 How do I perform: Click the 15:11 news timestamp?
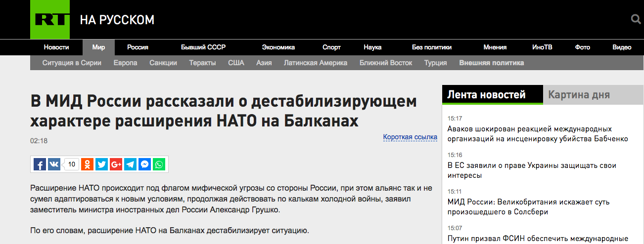click(x=455, y=192)
